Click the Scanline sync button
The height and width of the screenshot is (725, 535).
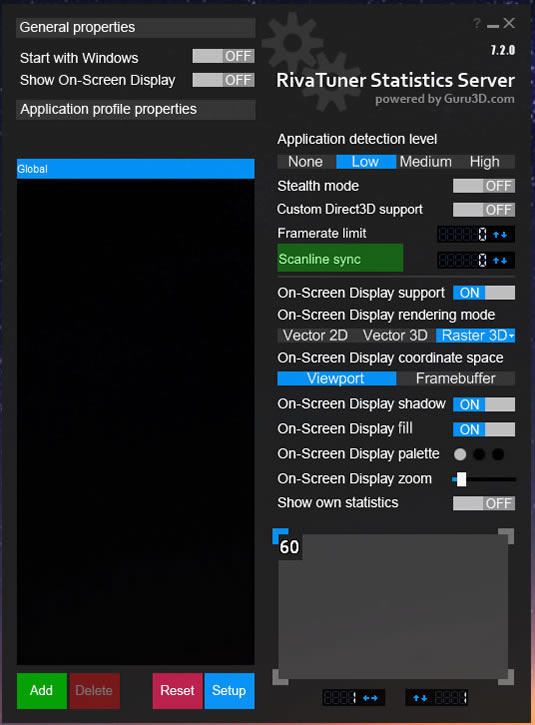pos(340,258)
